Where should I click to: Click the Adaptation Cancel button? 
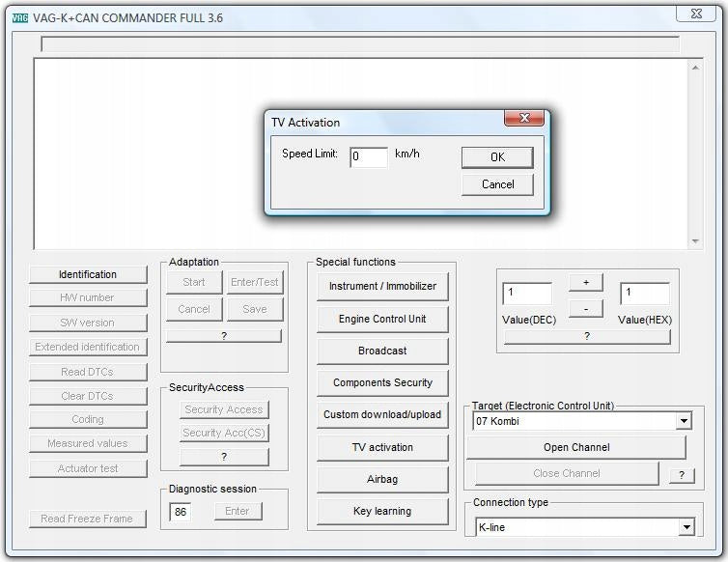pos(194,309)
